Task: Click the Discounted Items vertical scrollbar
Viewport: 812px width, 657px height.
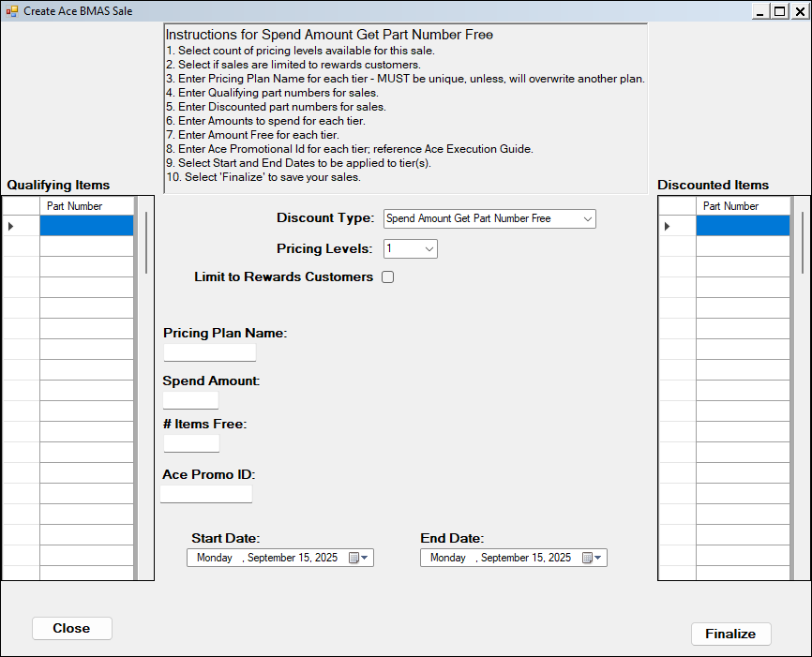Action: [803, 244]
